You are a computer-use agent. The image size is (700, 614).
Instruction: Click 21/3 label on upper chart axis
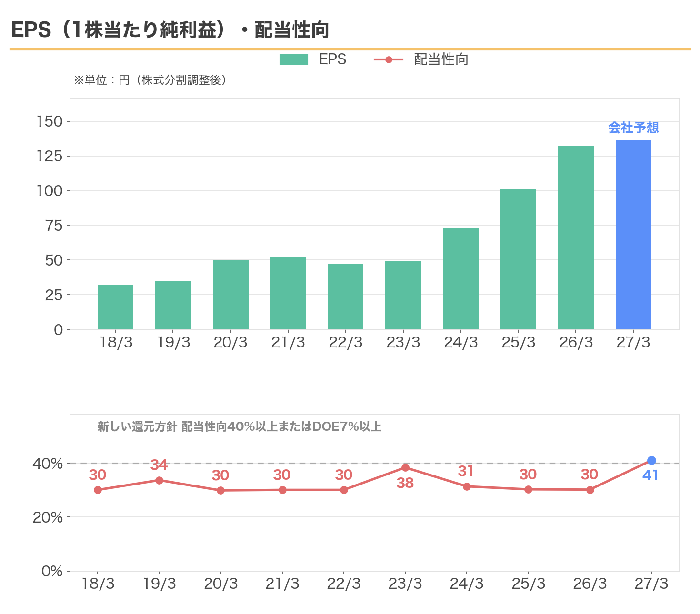coord(288,342)
